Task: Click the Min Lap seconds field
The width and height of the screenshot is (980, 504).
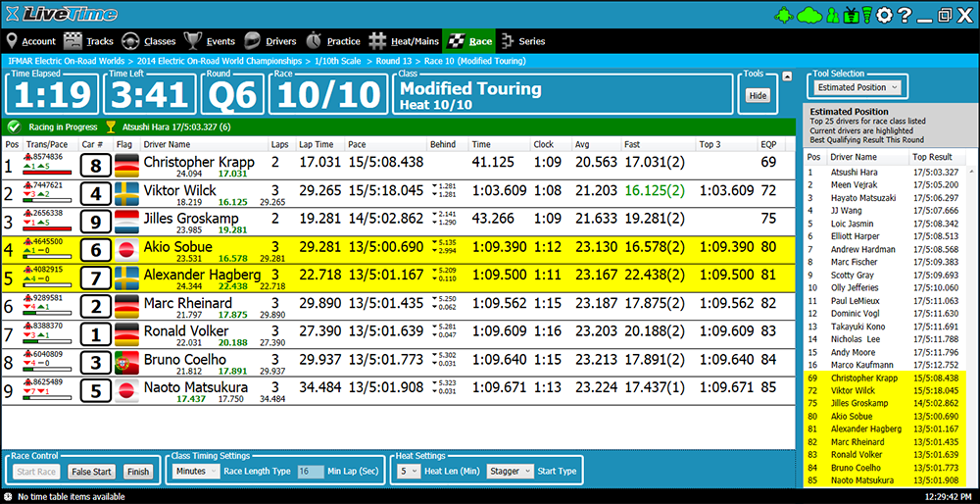Action: tap(311, 471)
